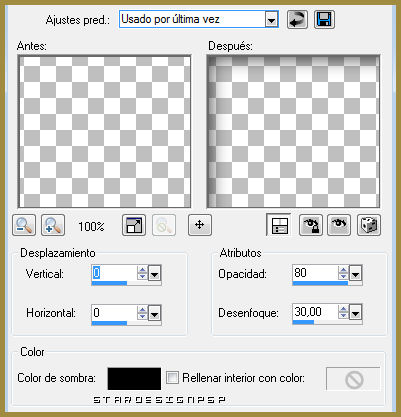Image resolution: width=401 pixels, height=417 pixels.
Task: Toggle the auto proof lock-eye button
Action: [311, 226]
